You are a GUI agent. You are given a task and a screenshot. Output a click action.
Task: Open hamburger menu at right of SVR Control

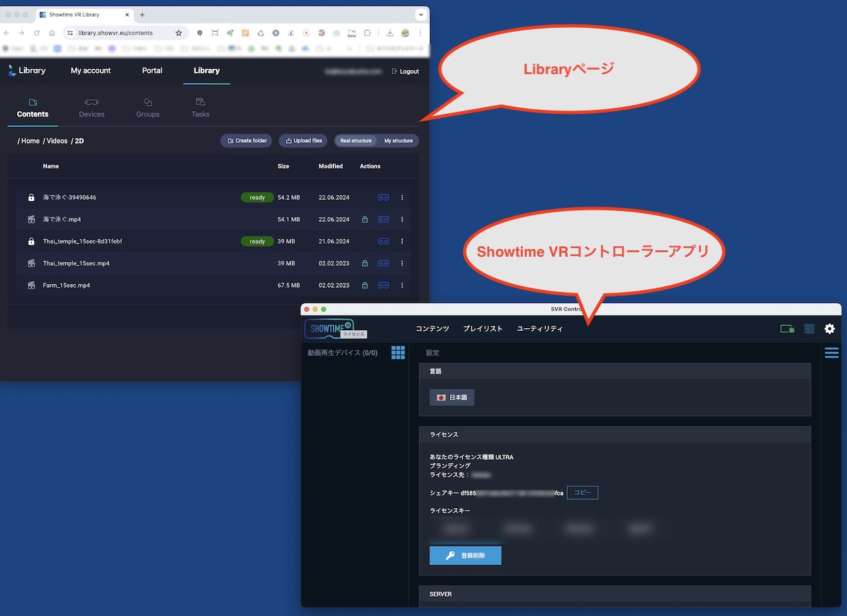coord(832,353)
